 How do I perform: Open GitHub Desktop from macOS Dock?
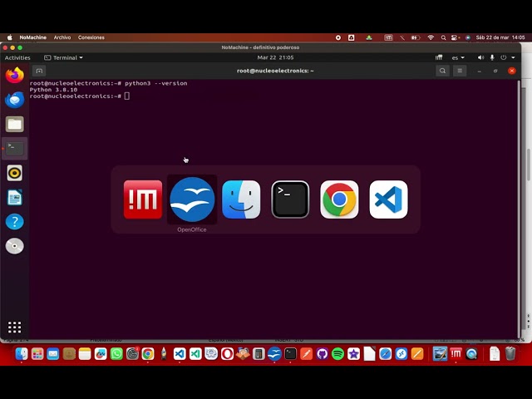point(322,354)
